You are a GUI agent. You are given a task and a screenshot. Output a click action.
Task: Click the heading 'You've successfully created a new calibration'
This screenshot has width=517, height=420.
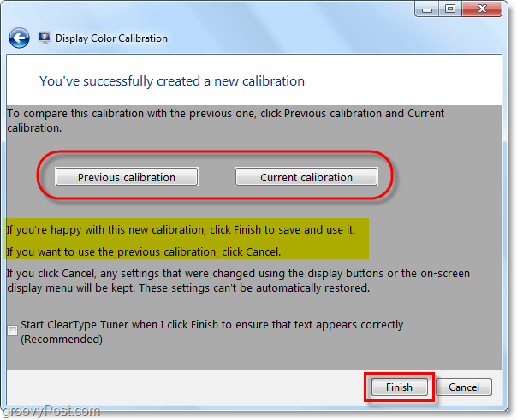[x=172, y=81]
